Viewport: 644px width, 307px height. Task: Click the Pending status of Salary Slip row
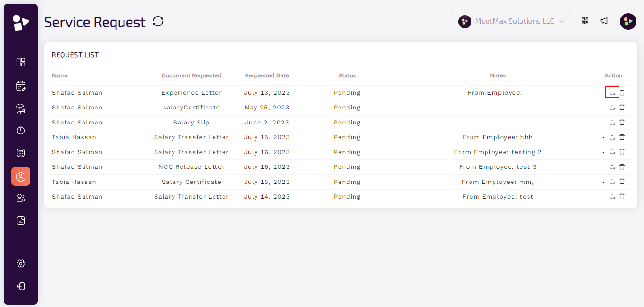click(x=347, y=123)
